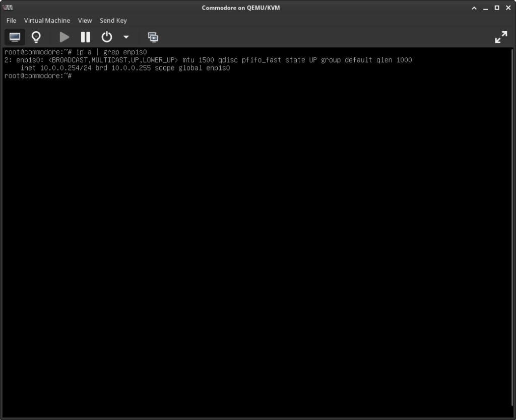Open the Virtual Machine menu
Image resolution: width=516 pixels, height=420 pixels.
tap(47, 21)
